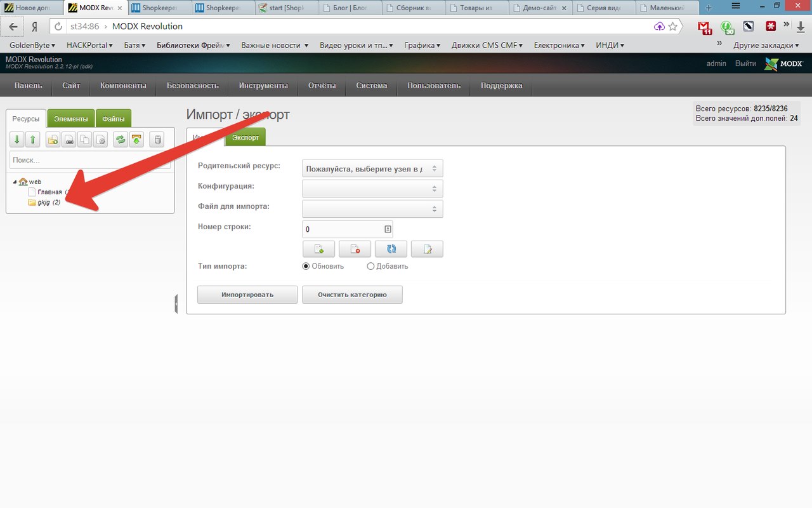This screenshot has height=508, width=812.
Task: Open Конфигурация dropdown
Action: 372,189
